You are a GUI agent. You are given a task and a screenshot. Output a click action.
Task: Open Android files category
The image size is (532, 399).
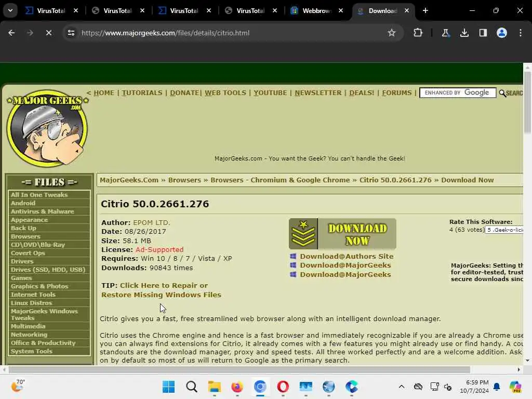pyautogui.click(x=23, y=203)
